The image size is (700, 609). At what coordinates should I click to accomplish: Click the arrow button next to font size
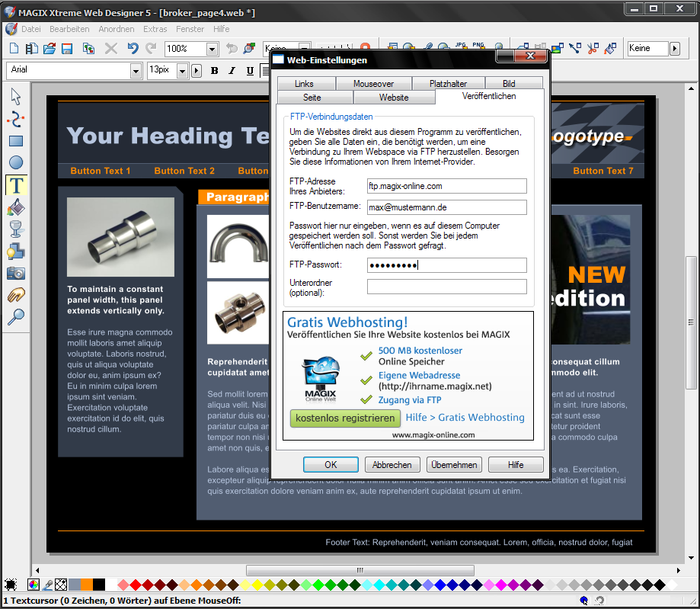coord(197,71)
